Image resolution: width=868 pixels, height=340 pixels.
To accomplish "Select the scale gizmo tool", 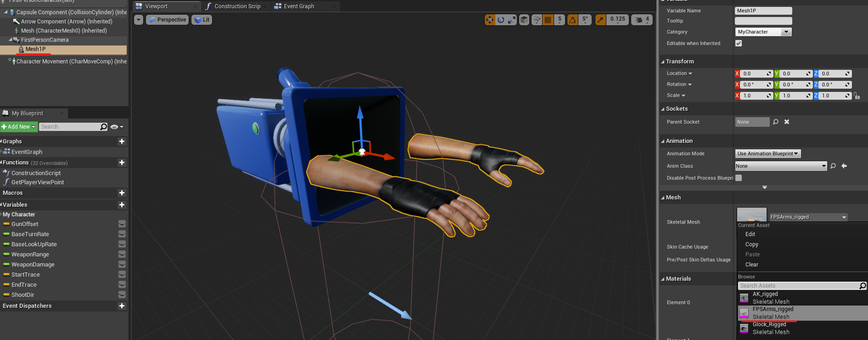I will [x=511, y=20].
